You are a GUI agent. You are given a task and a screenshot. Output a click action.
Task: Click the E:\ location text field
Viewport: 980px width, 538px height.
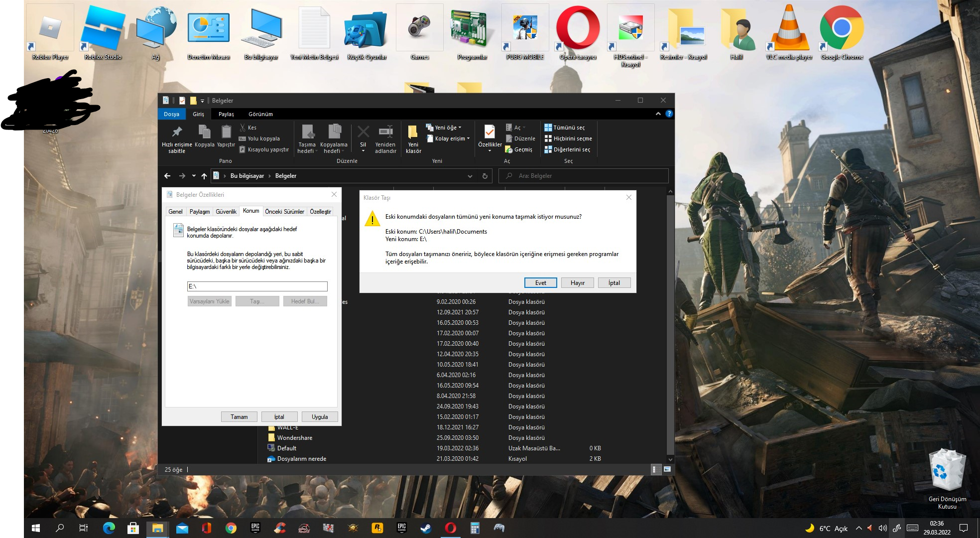coord(257,286)
